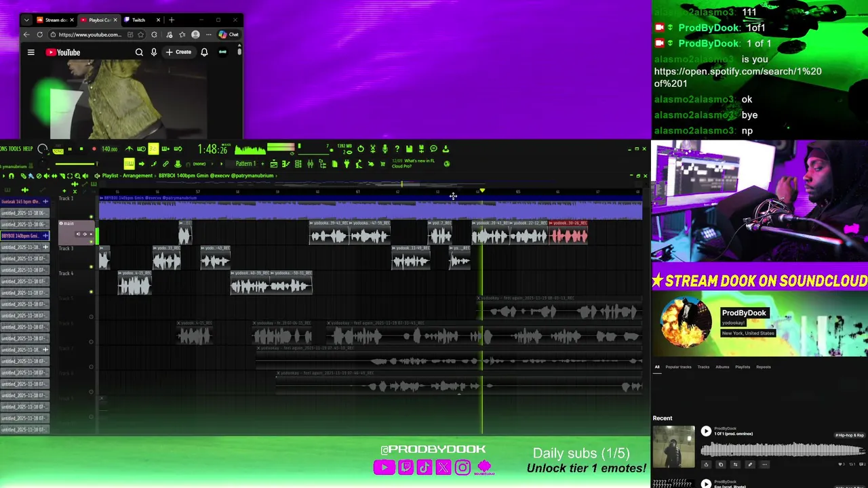Open the plugin plug icon
The image size is (868, 488).
[x=347, y=164]
